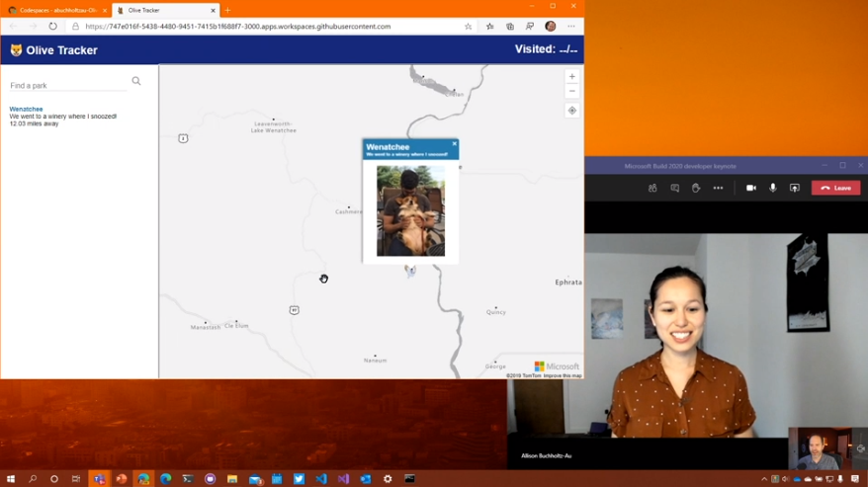Show hidden system tray icons

[764, 479]
